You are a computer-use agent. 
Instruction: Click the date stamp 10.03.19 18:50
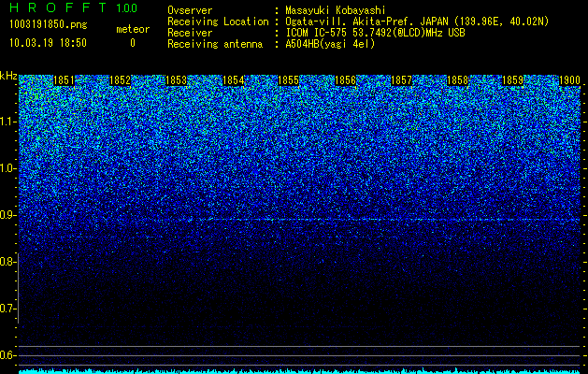[x=48, y=43]
